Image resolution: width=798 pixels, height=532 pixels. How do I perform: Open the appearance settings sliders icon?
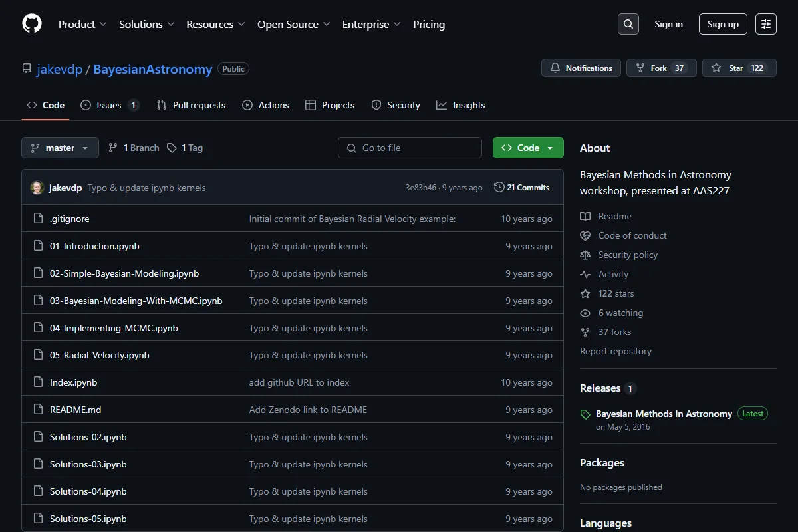766,24
